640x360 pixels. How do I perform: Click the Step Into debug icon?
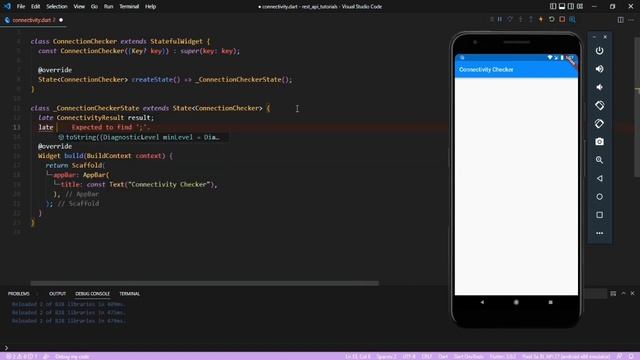click(x=520, y=19)
